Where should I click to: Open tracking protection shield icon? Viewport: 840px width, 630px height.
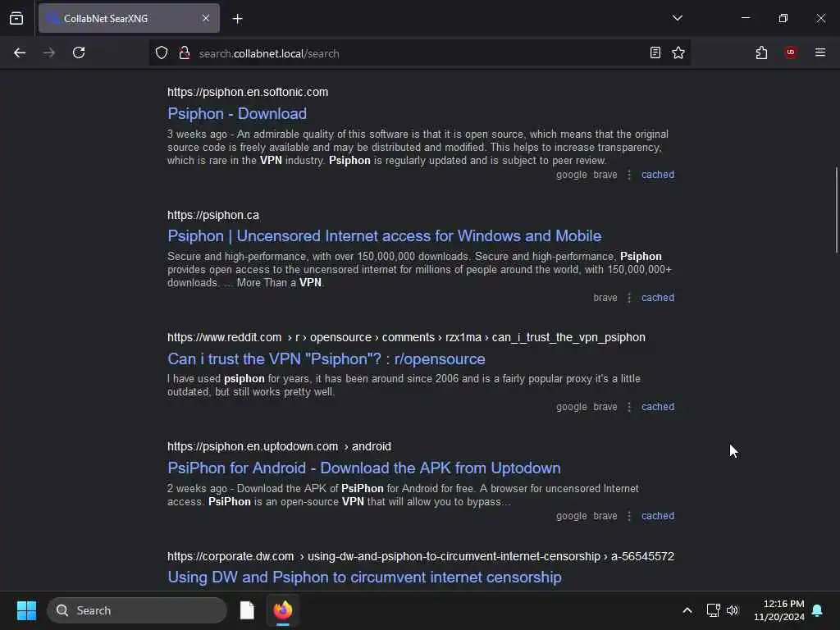162,52
